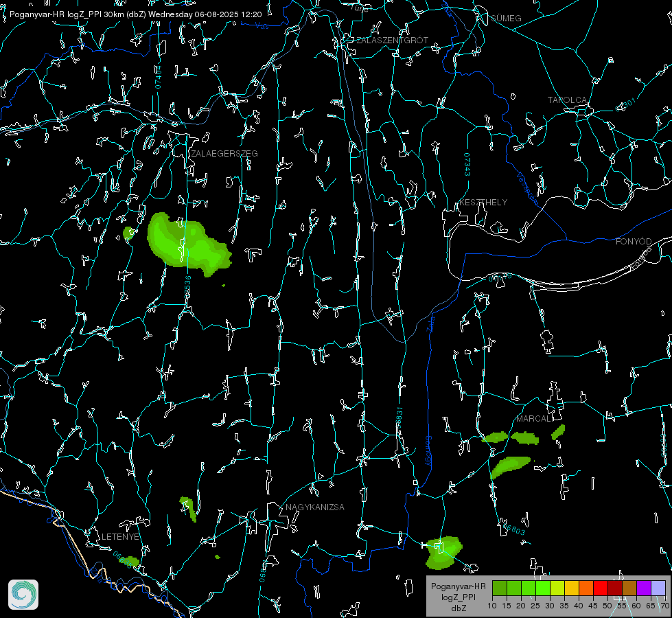Click the SÜMEG town label

506,18
